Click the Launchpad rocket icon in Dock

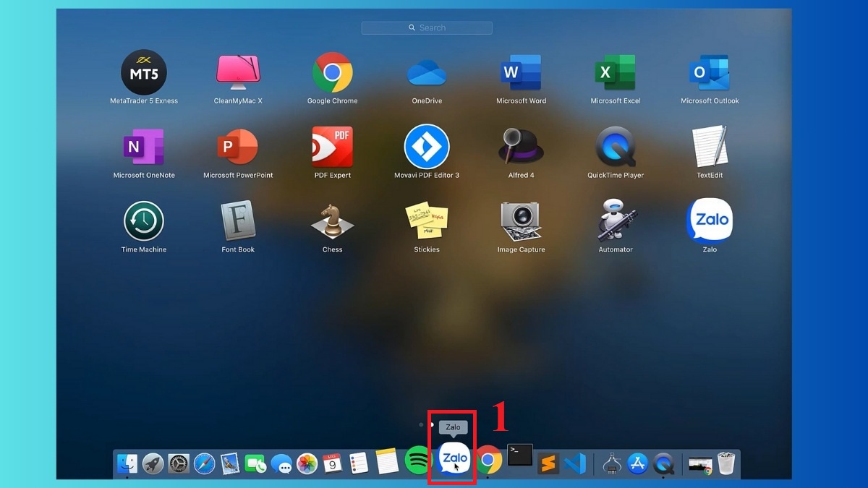click(153, 463)
